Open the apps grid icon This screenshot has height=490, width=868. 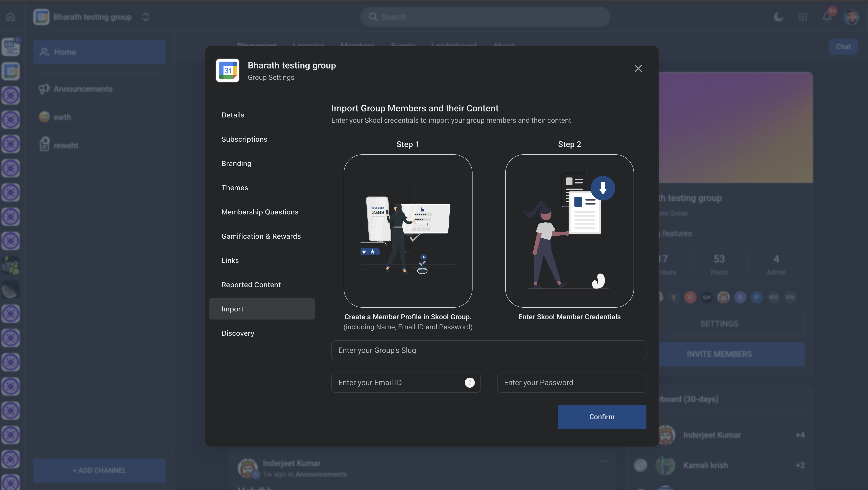coord(803,17)
